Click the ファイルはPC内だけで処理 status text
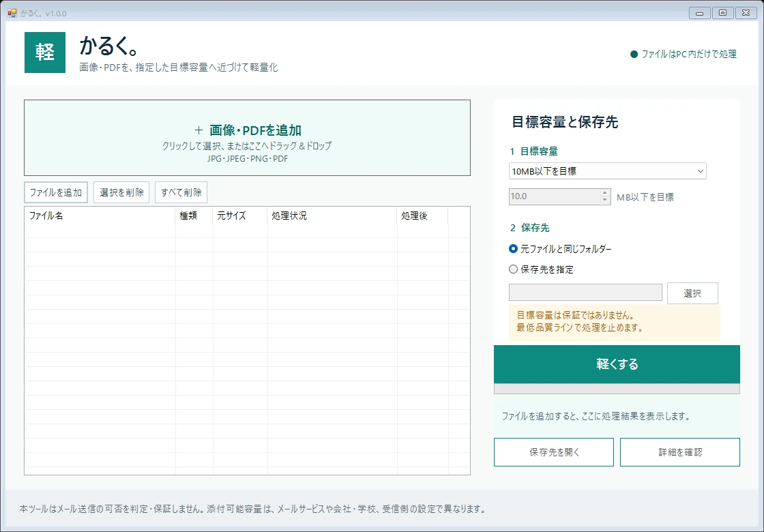 pos(689,54)
